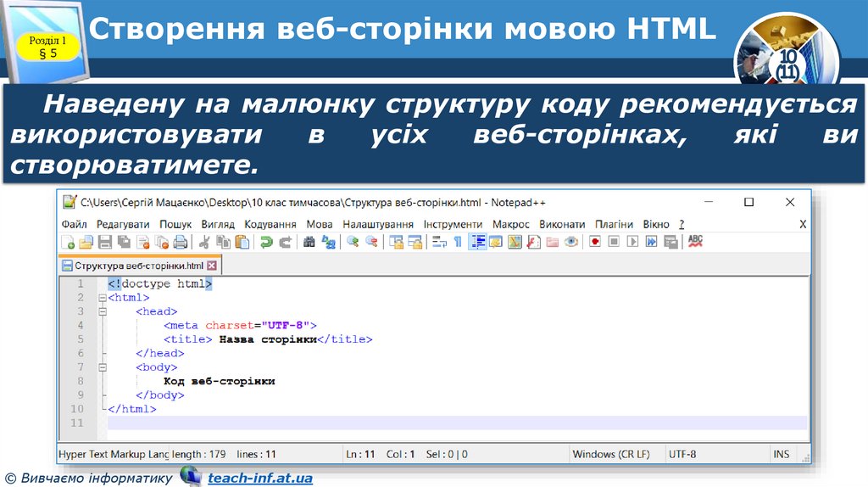Image resolution: width=868 pixels, height=487 pixels.
Task: Undo with the green curved arrow icon
Action: coord(266,242)
